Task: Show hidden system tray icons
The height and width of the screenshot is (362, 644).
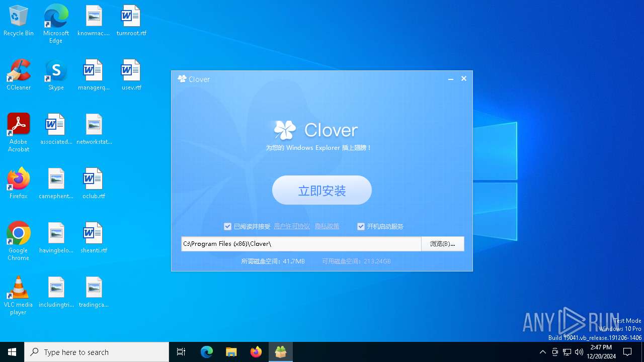Action: click(542, 352)
